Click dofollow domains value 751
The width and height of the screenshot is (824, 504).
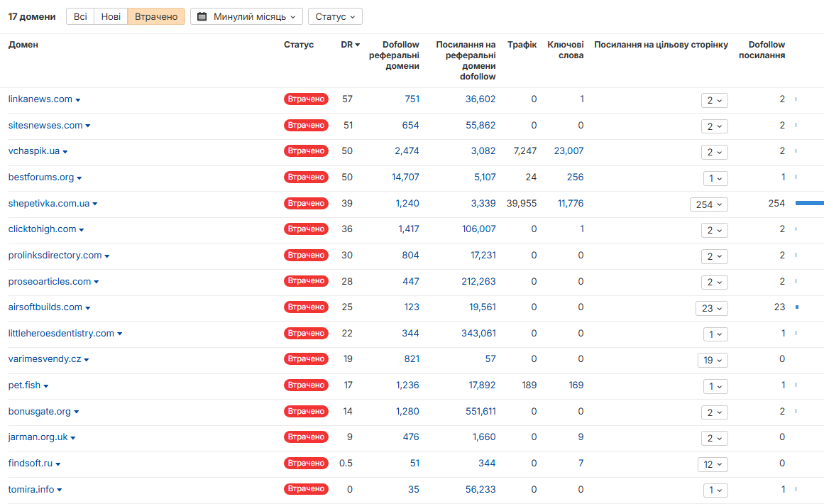412,99
